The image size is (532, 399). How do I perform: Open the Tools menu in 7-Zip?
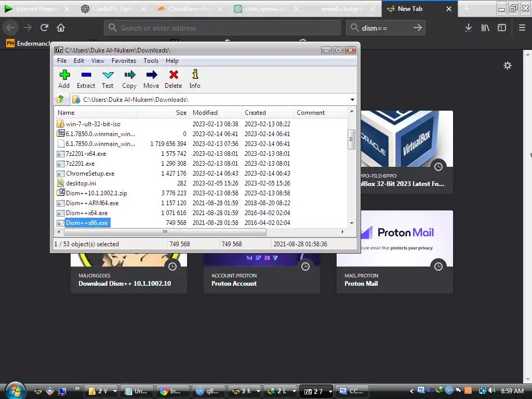pos(151,61)
